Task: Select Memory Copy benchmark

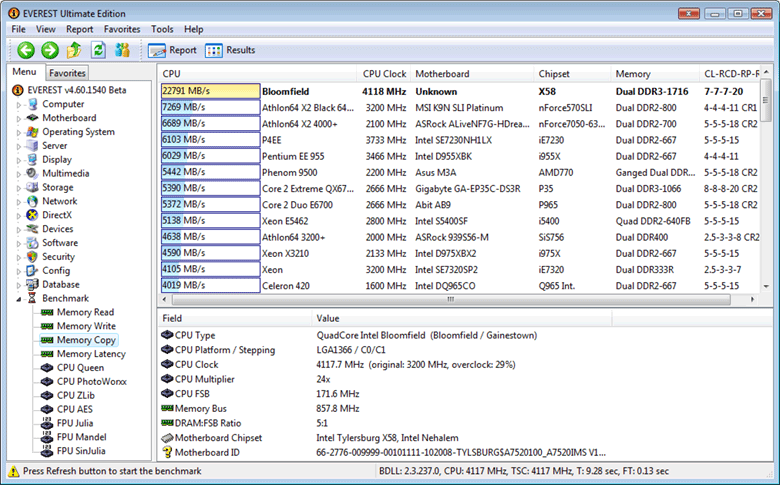Action: 86,340
